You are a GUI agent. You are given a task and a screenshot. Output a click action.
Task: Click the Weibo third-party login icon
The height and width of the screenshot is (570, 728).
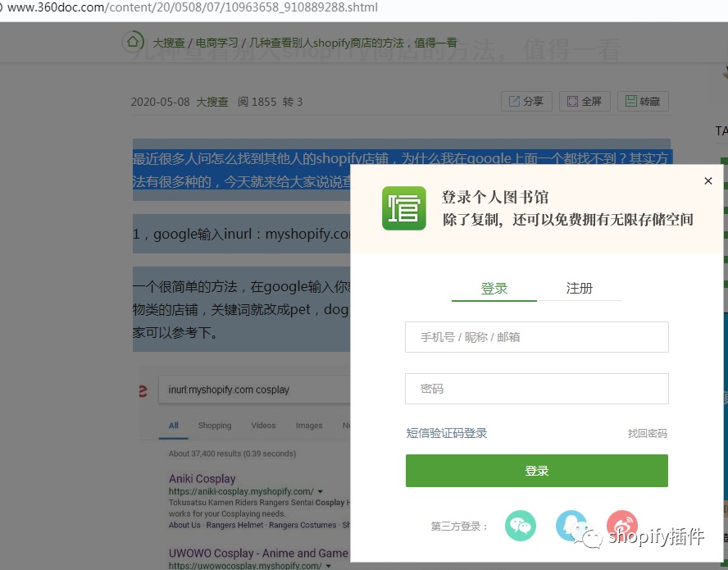tap(621, 526)
